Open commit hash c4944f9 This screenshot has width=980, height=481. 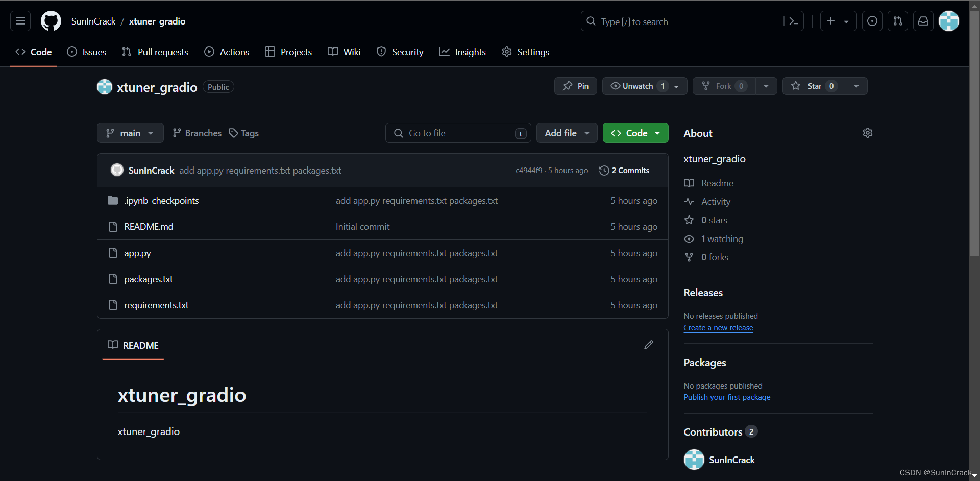[529, 170]
